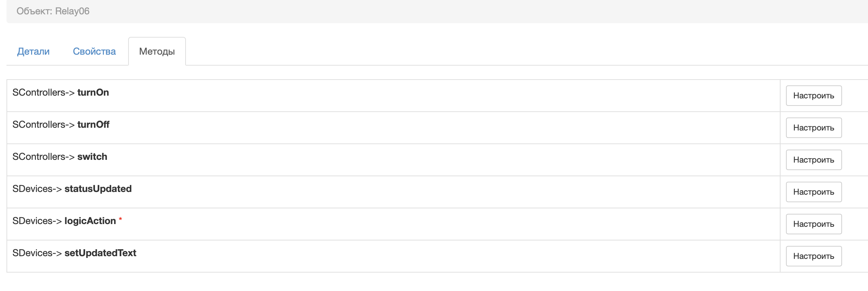Select the turnOff method name text

pyautogui.click(x=93, y=125)
